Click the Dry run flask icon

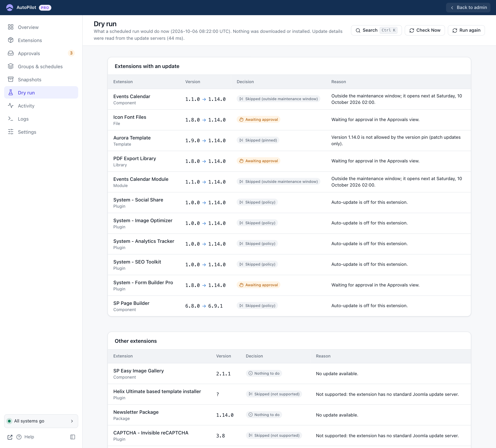[x=11, y=93]
